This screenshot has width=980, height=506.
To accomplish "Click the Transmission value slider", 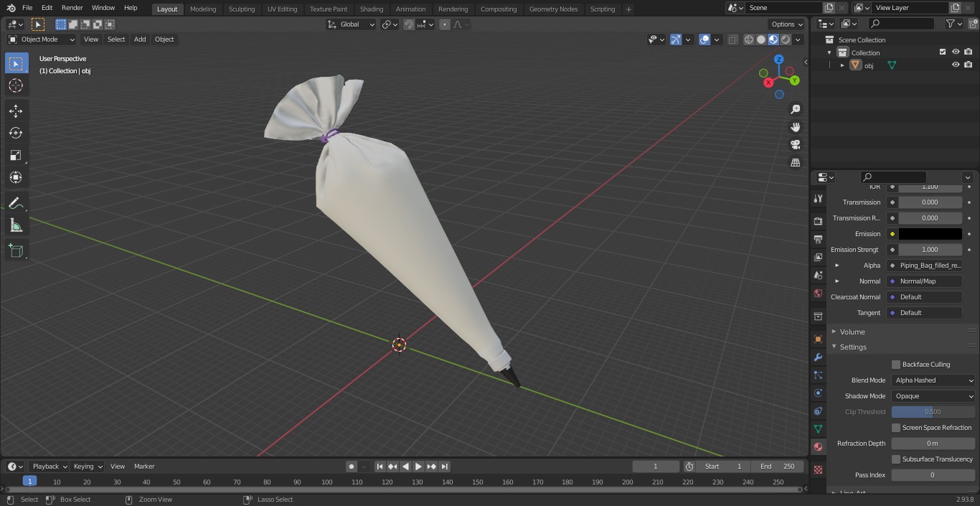I will pos(930,202).
